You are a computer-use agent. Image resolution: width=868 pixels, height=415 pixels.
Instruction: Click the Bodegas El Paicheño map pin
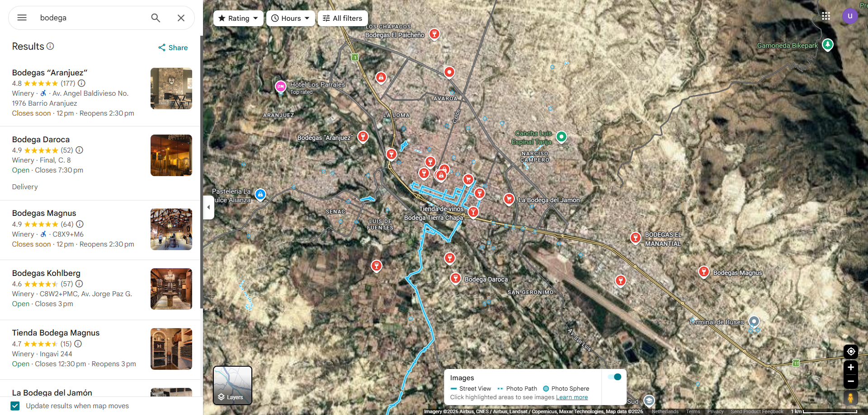pyautogui.click(x=434, y=34)
